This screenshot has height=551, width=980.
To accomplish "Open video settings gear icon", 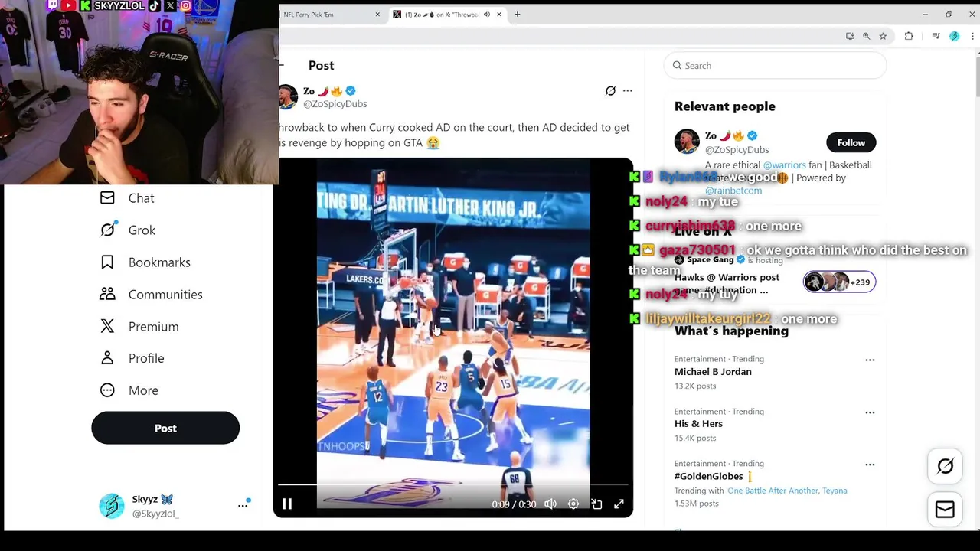I will point(573,504).
